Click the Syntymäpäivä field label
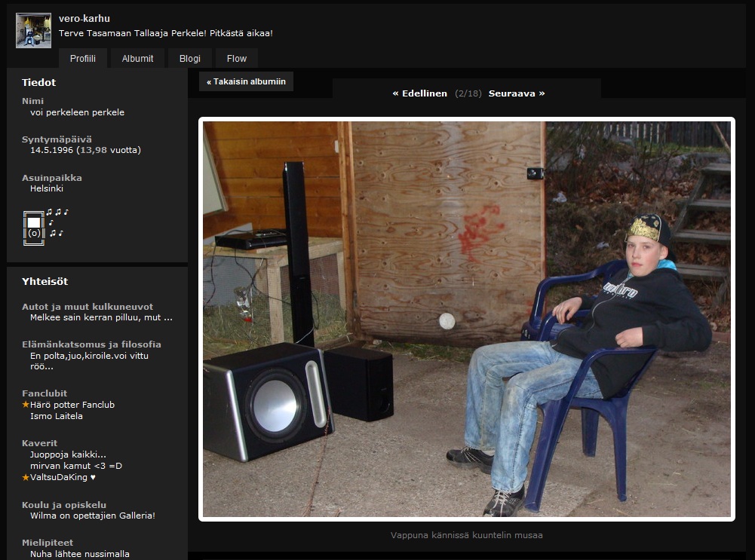 [x=57, y=139]
